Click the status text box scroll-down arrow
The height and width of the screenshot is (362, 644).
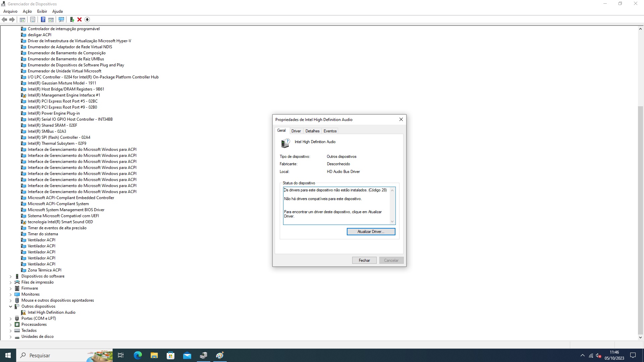(392, 222)
